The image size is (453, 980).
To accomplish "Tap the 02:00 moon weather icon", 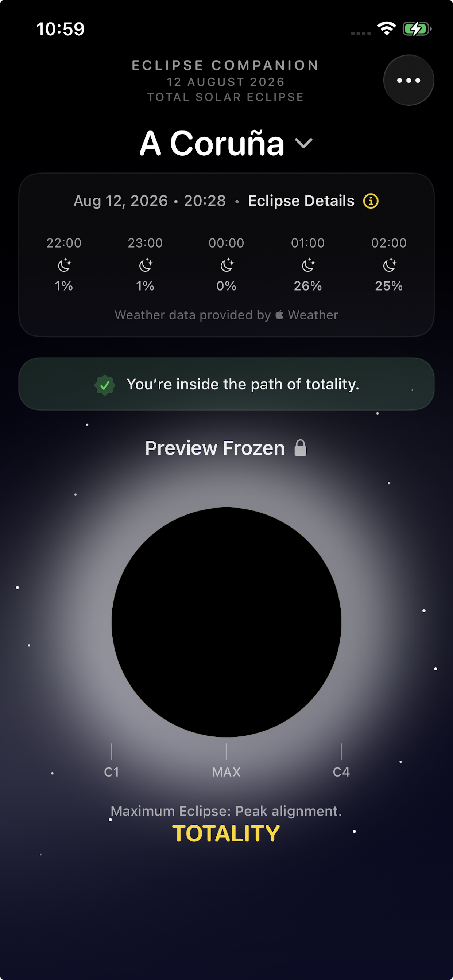I will coord(389,265).
